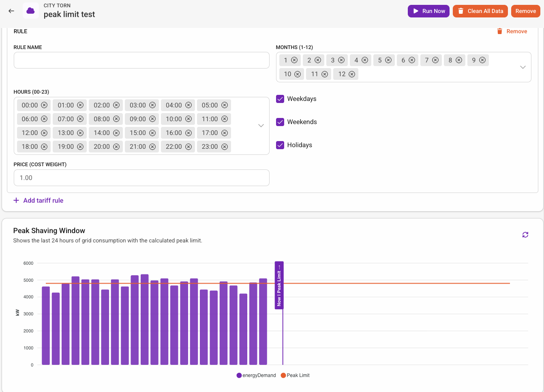The image size is (544, 392).
Task: Click the purple cloud logo for CITY TORN
Action: tap(30, 11)
